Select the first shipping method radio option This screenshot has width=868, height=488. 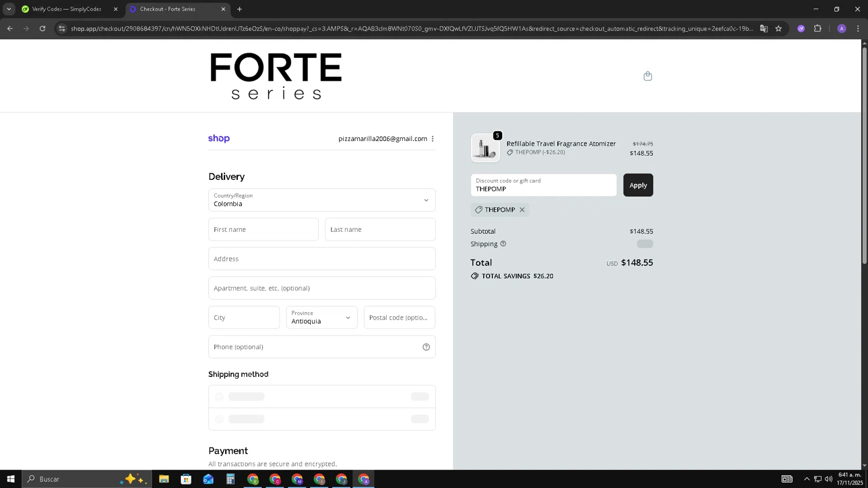[219, 397]
